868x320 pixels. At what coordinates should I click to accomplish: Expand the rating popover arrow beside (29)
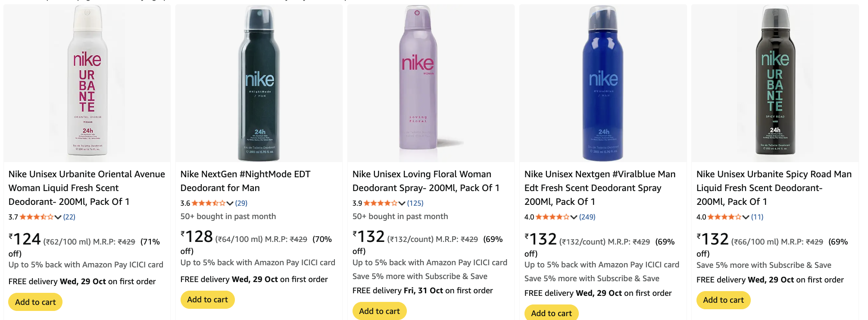pyautogui.click(x=230, y=203)
